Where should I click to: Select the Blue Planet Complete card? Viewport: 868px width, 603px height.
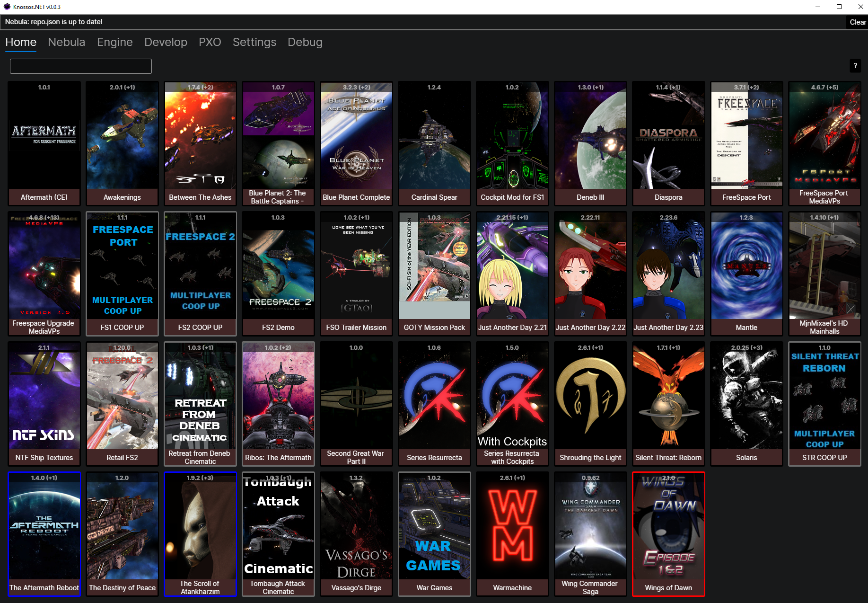(356, 143)
